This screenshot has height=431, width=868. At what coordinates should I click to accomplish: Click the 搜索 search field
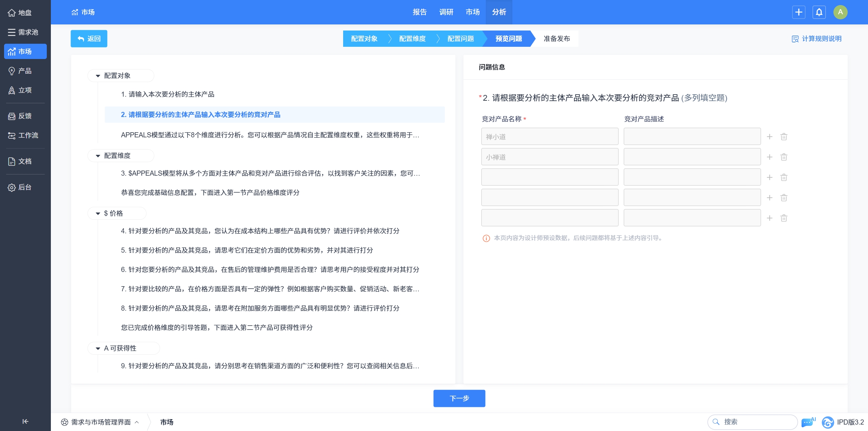click(x=756, y=422)
